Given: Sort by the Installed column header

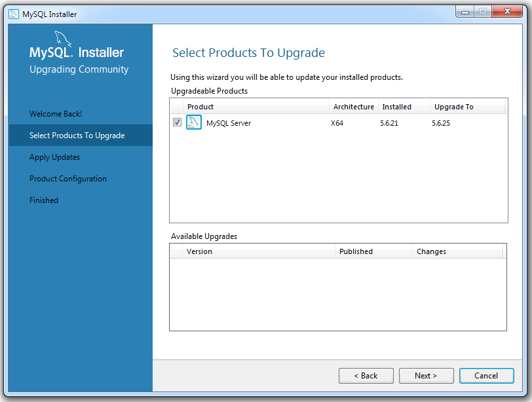Looking at the screenshot, I should click(x=404, y=107).
